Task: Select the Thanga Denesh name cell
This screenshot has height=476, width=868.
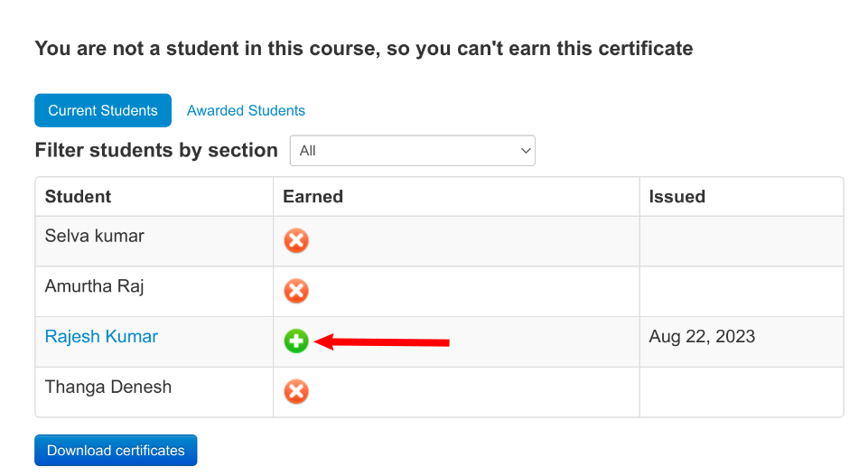Action: 108,387
